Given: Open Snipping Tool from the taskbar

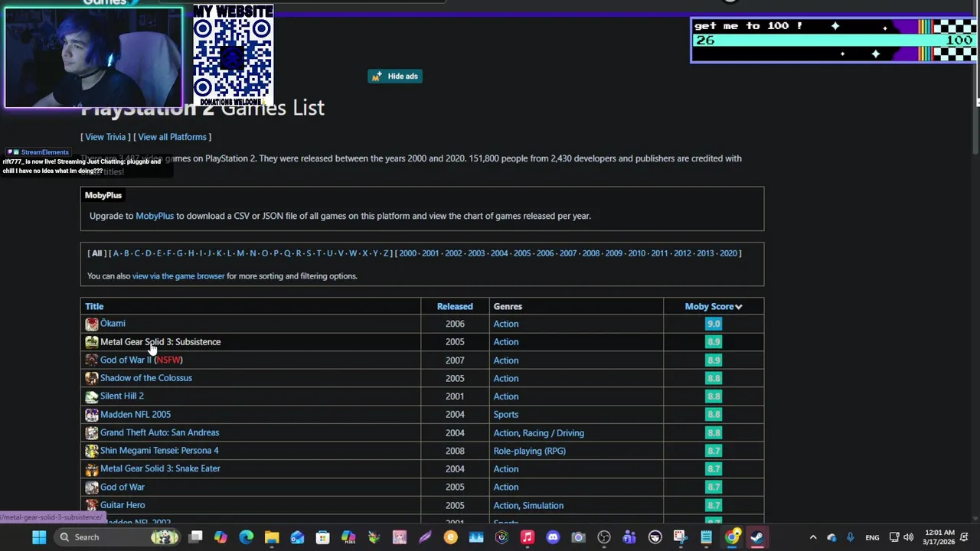Looking at the screenshot, I should [680, 537].
